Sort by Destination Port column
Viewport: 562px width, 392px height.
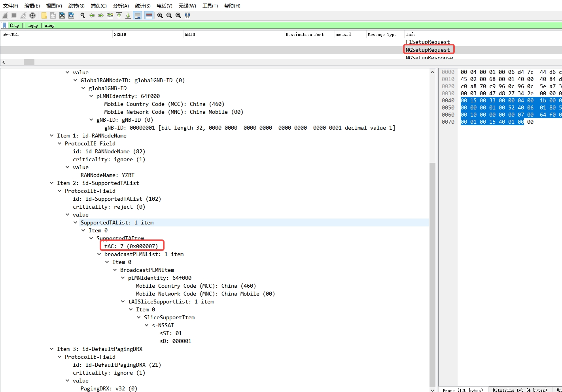click(309, 34)
